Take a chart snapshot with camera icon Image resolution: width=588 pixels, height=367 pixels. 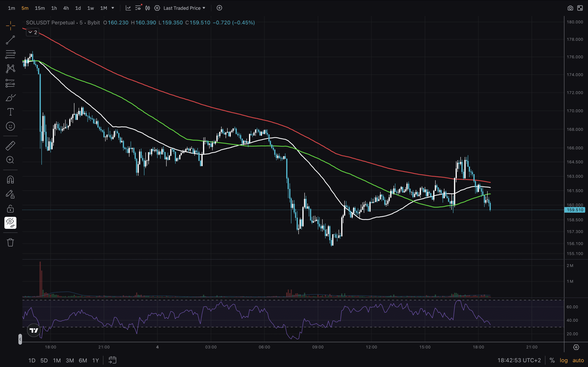(x=570, y=8)
